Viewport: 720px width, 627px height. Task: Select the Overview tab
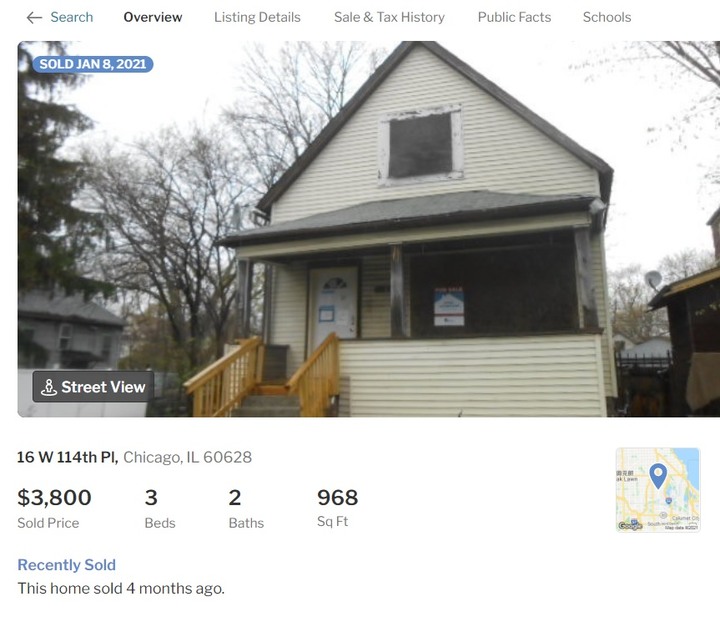(153, 17)
